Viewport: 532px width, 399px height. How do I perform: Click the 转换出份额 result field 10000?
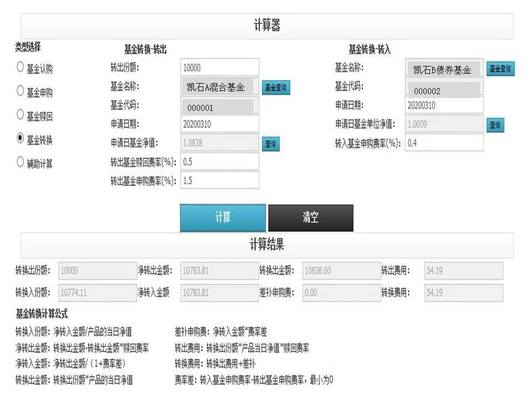(x=98, y=271)
